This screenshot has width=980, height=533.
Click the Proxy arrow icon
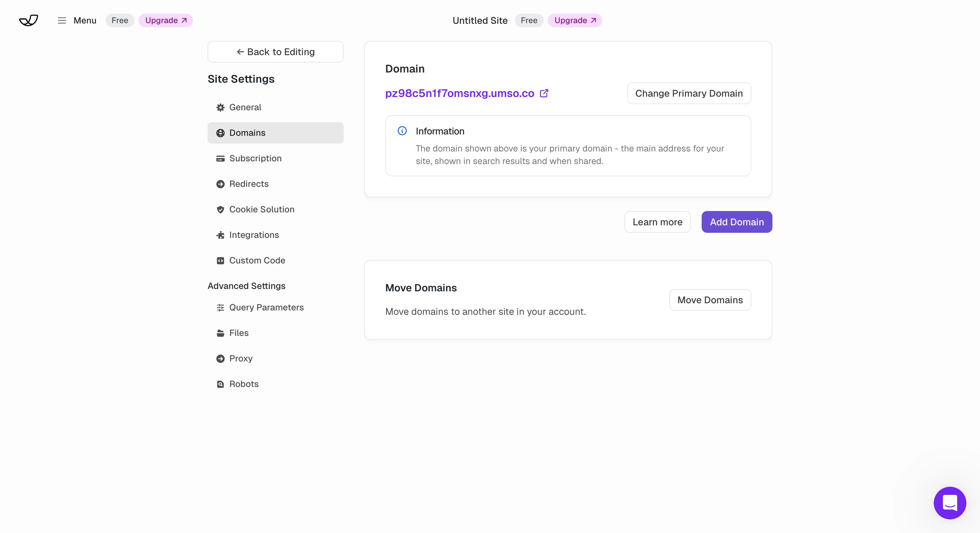coord(220,358)
